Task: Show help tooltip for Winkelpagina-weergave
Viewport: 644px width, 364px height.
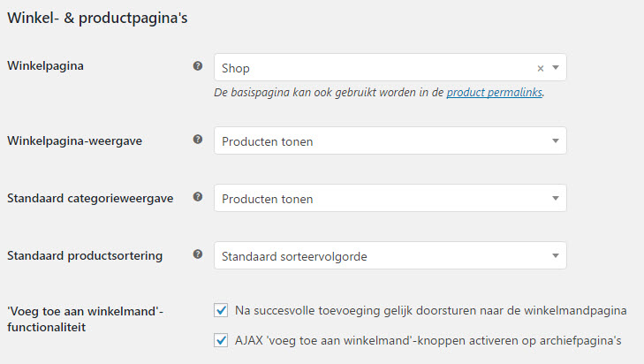Action: (198, 140)
